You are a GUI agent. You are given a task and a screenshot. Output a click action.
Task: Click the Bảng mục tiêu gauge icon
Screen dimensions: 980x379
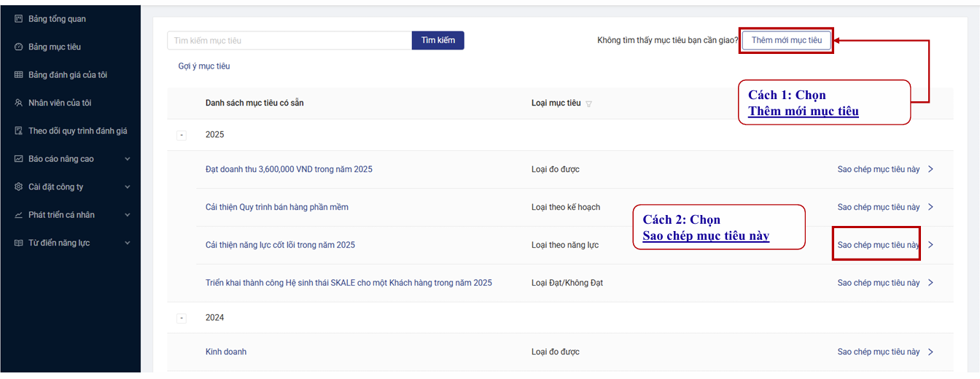pos(19,47)
